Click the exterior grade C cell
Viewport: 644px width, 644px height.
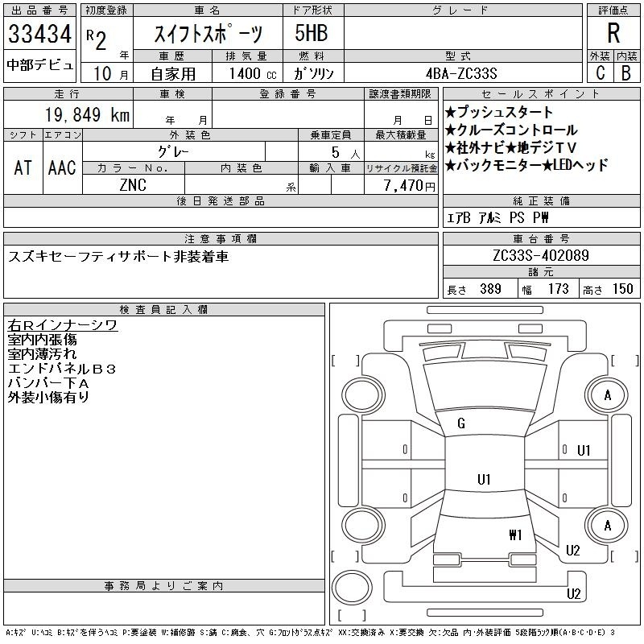click(x=600, y=72)
